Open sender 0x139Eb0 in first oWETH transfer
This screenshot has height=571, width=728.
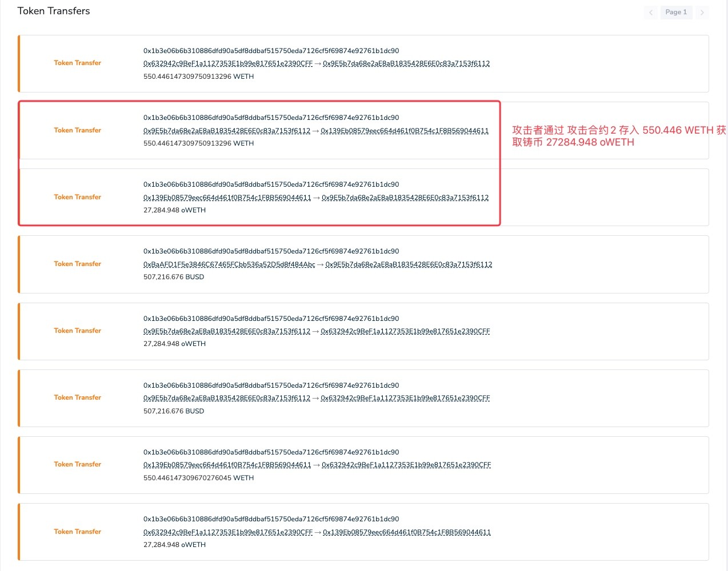(x=227, y=198)
